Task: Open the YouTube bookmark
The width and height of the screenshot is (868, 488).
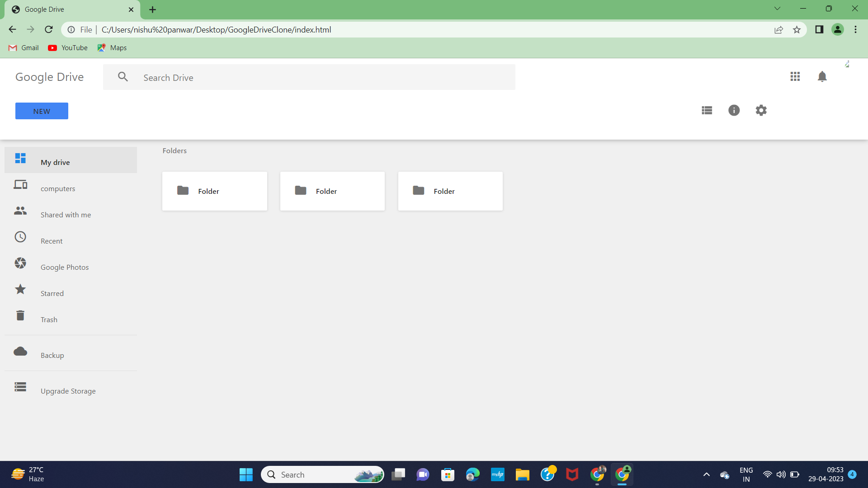Action: [67, 47]
